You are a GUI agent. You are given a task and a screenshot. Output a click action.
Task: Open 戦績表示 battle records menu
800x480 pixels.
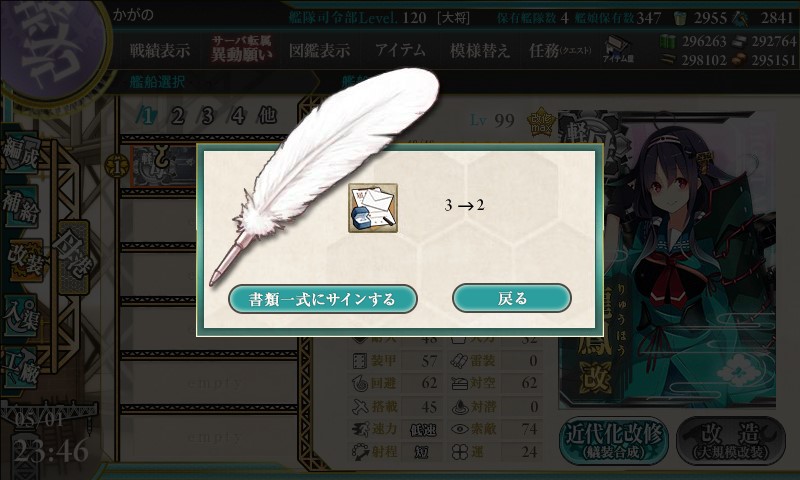point(160,50)
